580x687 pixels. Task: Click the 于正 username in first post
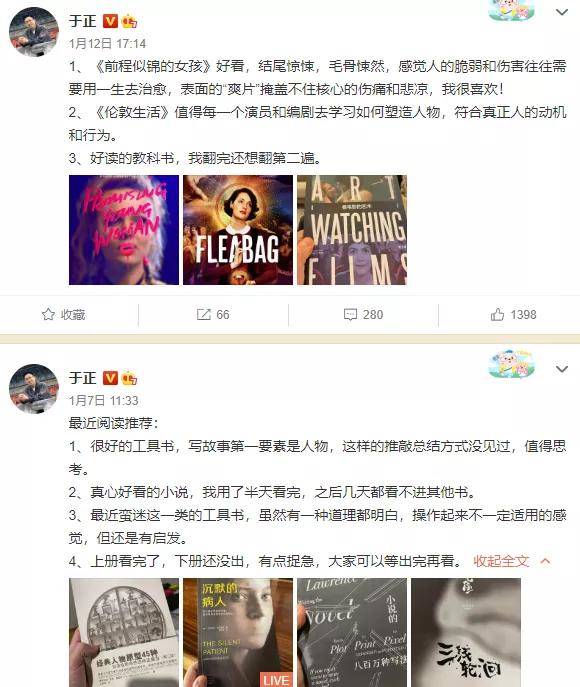click(x=82, y=21)
